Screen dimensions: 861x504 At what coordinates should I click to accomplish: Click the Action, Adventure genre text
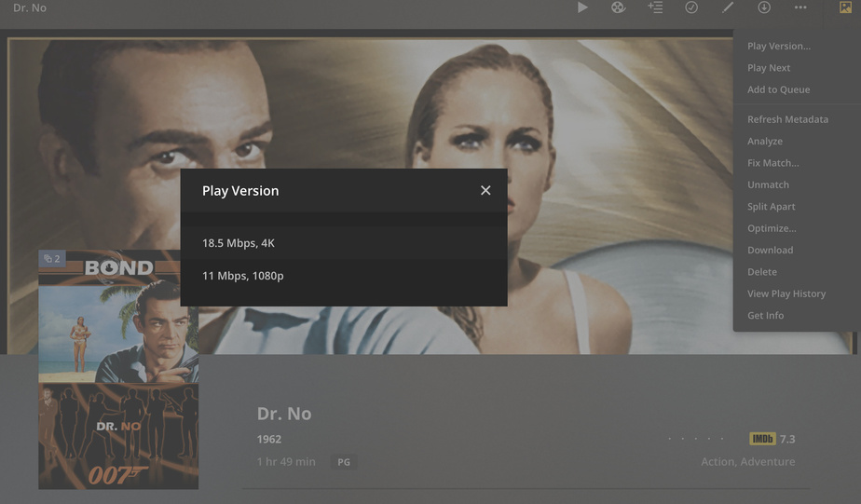coord(748,462)
